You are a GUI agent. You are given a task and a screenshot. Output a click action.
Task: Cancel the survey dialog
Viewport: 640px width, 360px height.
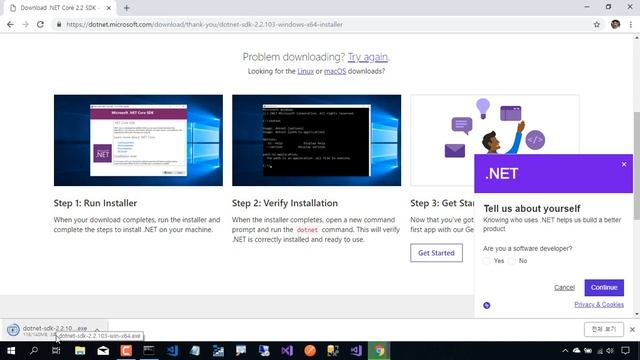(564, 288)
